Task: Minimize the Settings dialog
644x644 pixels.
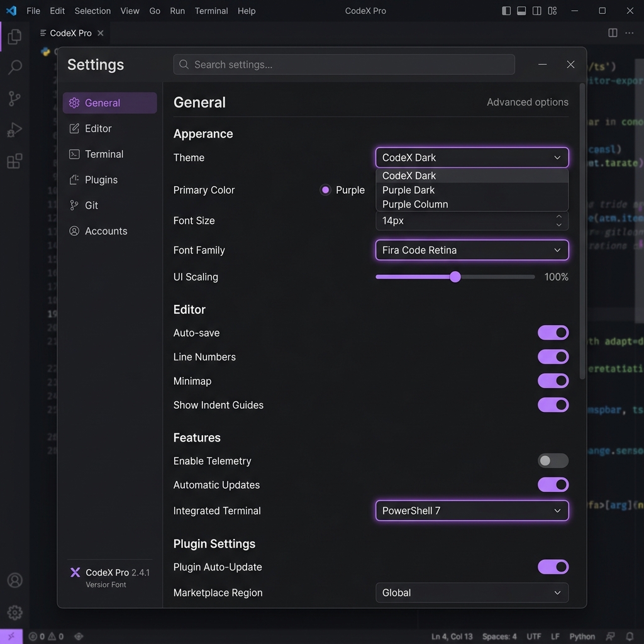Action: coord(542,65)
